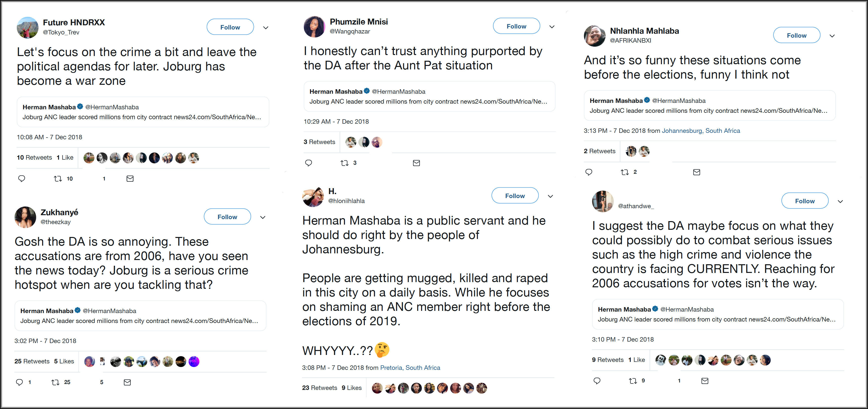Follow Nhlanhla Mahlaba
This screenshot has height=409, width=868.
pos(797,35)
